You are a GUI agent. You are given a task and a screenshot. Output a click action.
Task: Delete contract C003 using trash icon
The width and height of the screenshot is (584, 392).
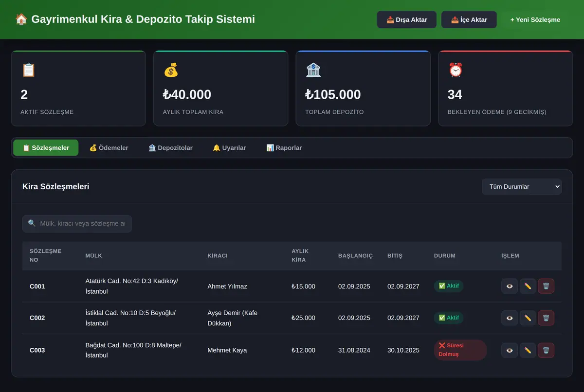[x=546, y=350]
